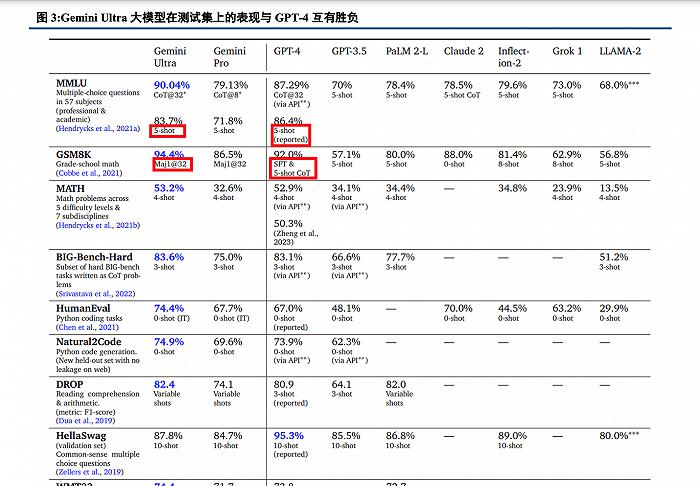Image resolution: width=700 pixels, height=486 pixels.
Task: Open the Srivastava et al., 2022 citation link
Action: coord(96,294)
